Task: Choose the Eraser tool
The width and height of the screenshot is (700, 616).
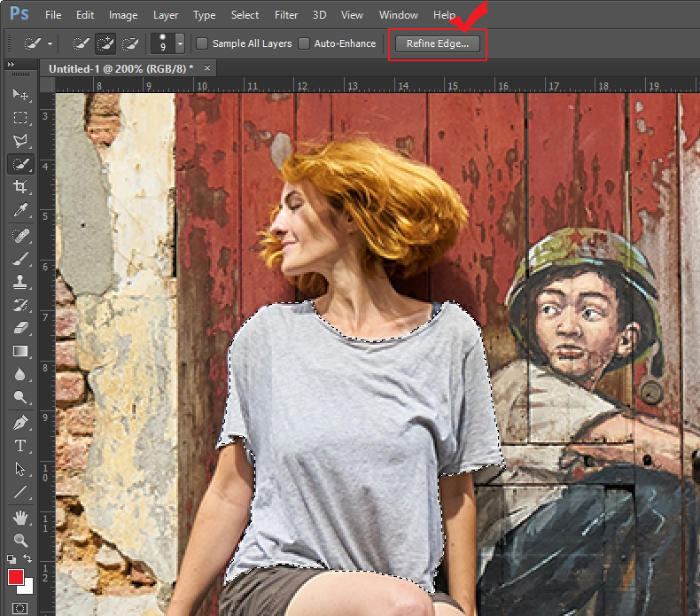Action: [x=19, y=328]
